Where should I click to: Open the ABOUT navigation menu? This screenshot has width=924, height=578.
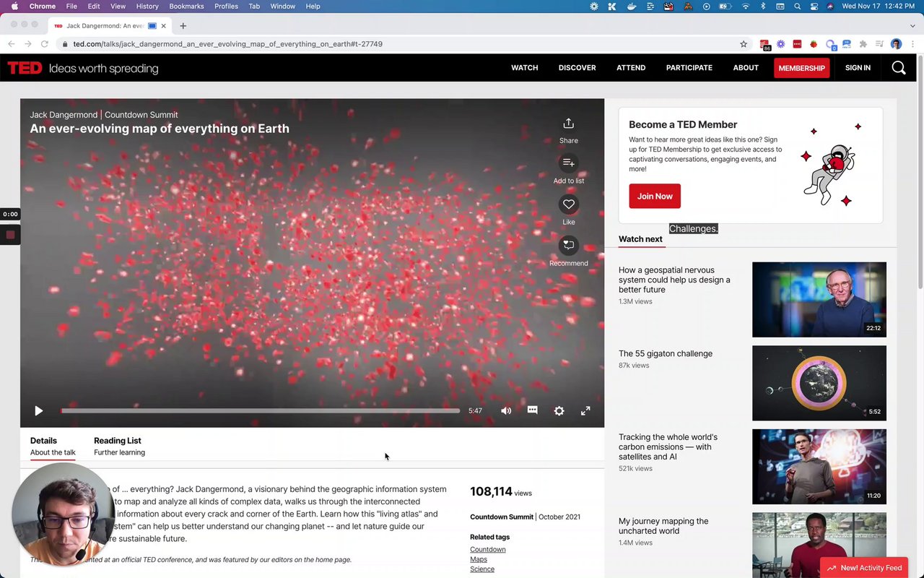click(746, 68)
